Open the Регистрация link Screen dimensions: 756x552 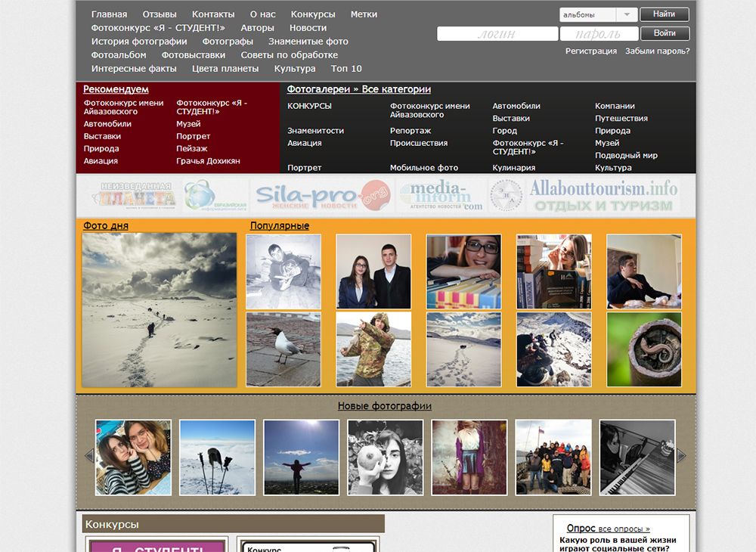point(590,51)
